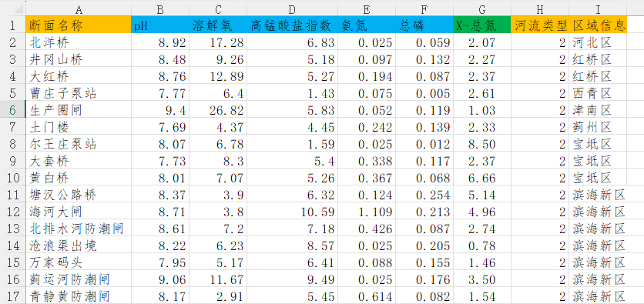Click the cell 西青区
This screenshot has width=644, height=304.
pos(598,93)
